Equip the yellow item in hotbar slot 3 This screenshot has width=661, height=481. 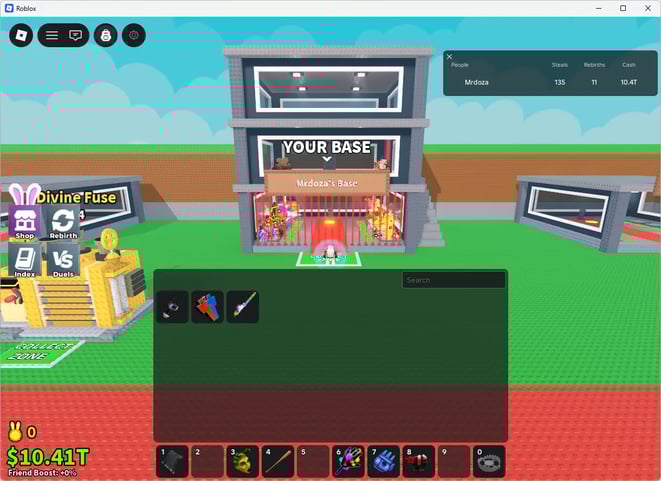point(243,461)
